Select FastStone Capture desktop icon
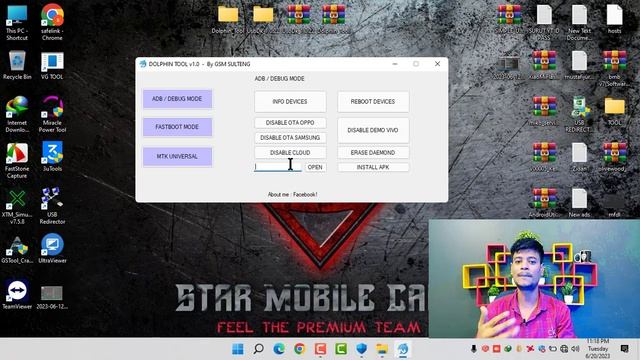 [x=17, y=160]
